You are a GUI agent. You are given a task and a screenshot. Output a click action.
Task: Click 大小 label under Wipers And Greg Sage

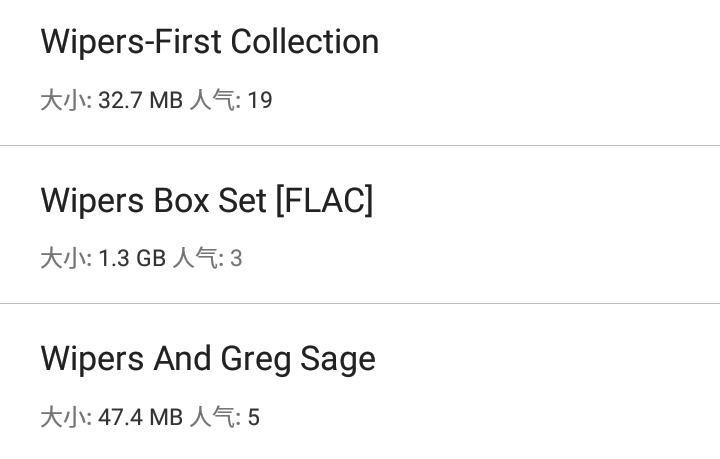click(64, 417)
